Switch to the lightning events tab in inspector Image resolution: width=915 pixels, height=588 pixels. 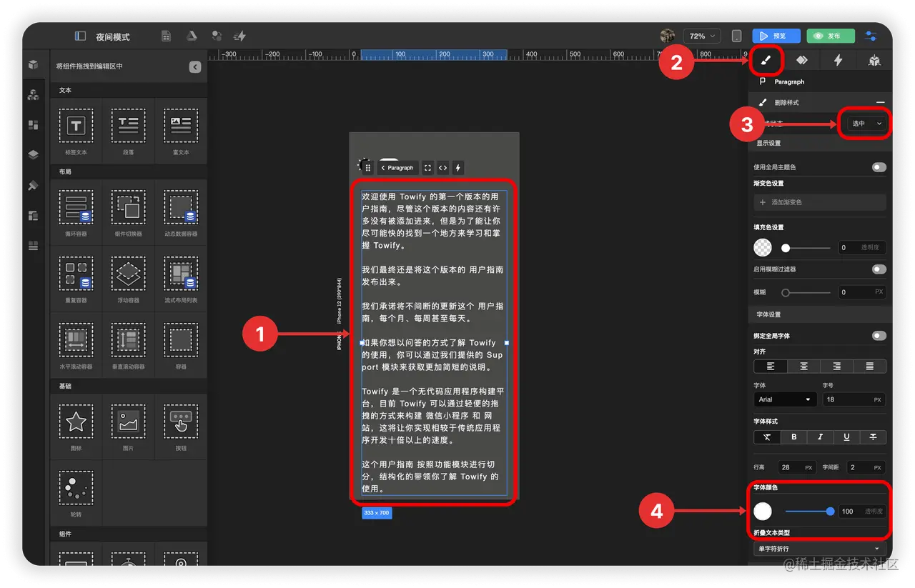pyautogui.click(x=838, y=61)
